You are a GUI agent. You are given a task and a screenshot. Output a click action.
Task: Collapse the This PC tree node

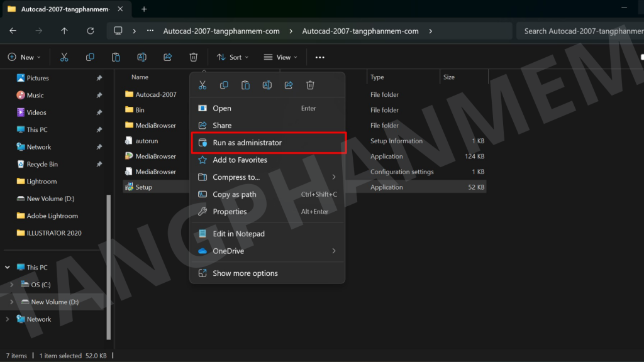click(x=8, y=267)
